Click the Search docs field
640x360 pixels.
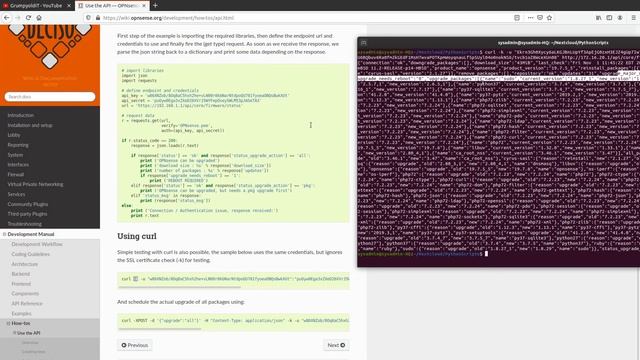50,97
